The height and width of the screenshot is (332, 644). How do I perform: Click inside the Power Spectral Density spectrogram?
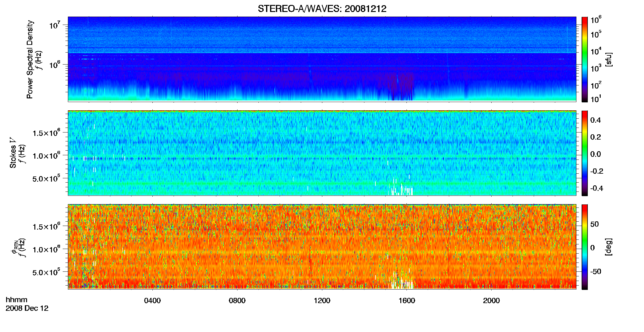[x=322, y=59]
